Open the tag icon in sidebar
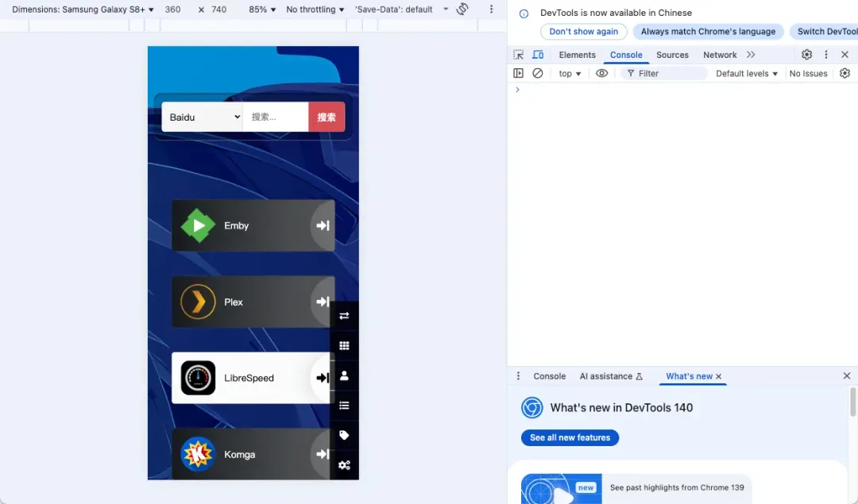This screenshot has width=858, height=504. (344, 436)
